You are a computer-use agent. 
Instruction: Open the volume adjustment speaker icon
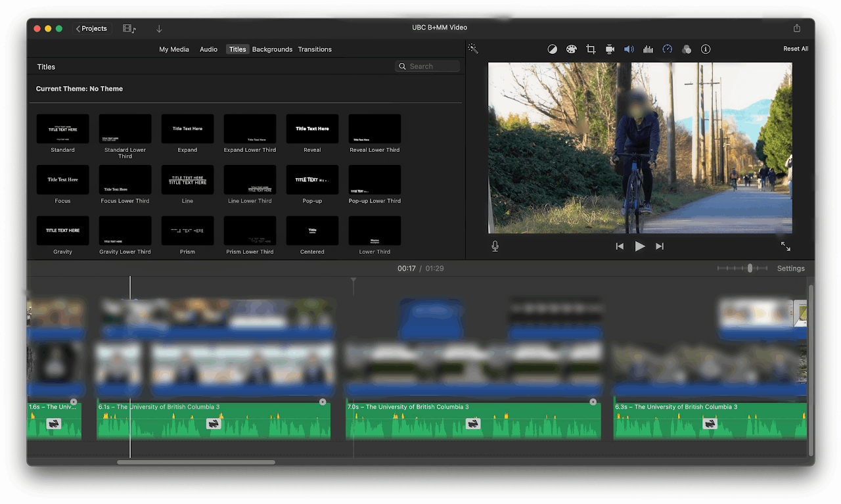point(629,49)
